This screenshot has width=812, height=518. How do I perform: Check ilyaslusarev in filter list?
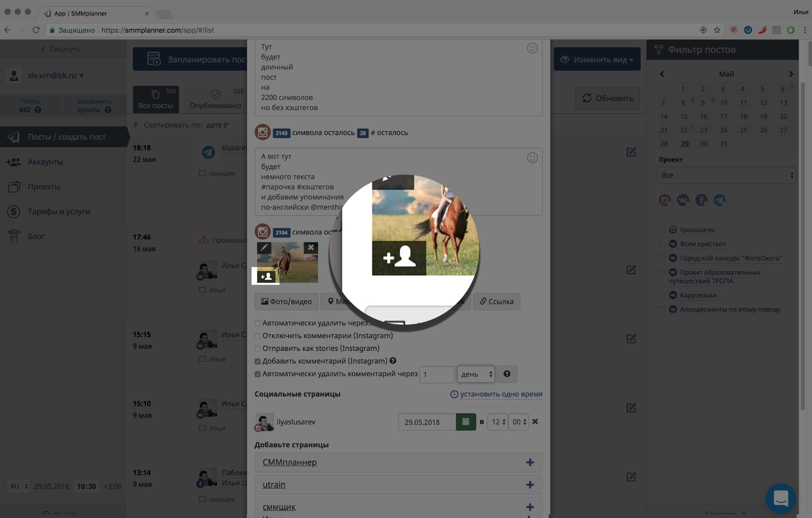(662, 230)
